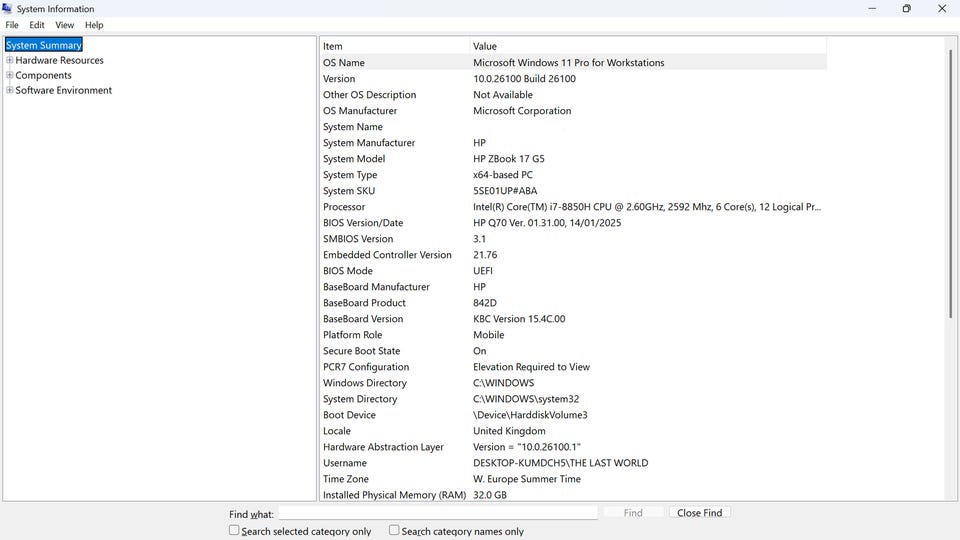
Task: Open the Help menu
Action: (94, 25)
